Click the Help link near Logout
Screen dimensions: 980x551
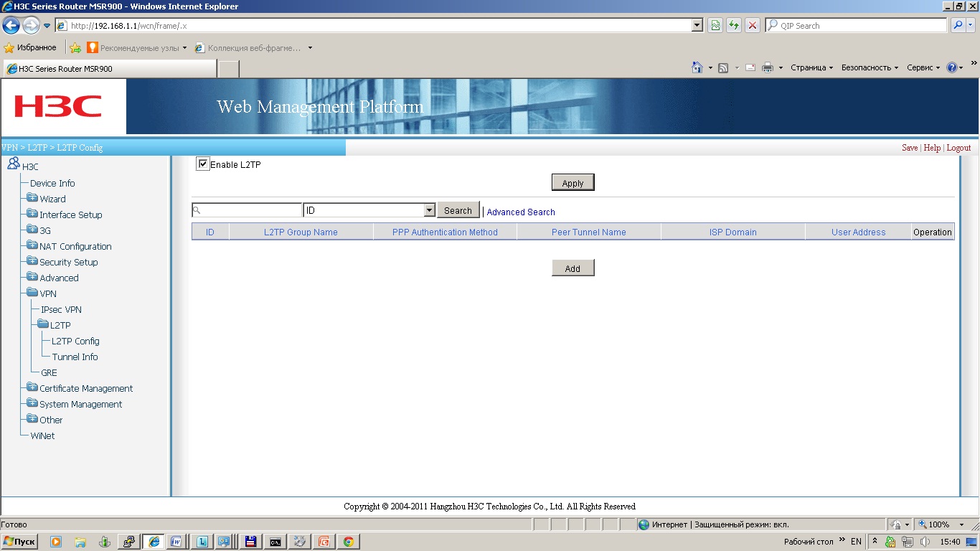click(932, 148)
